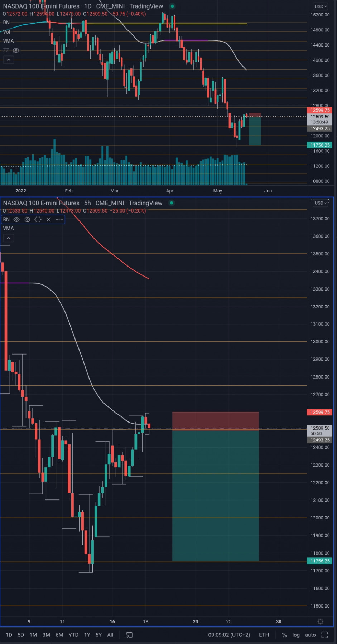Open timezone settings showing UTC+2

pyautogui.click(x=229, y=635)
